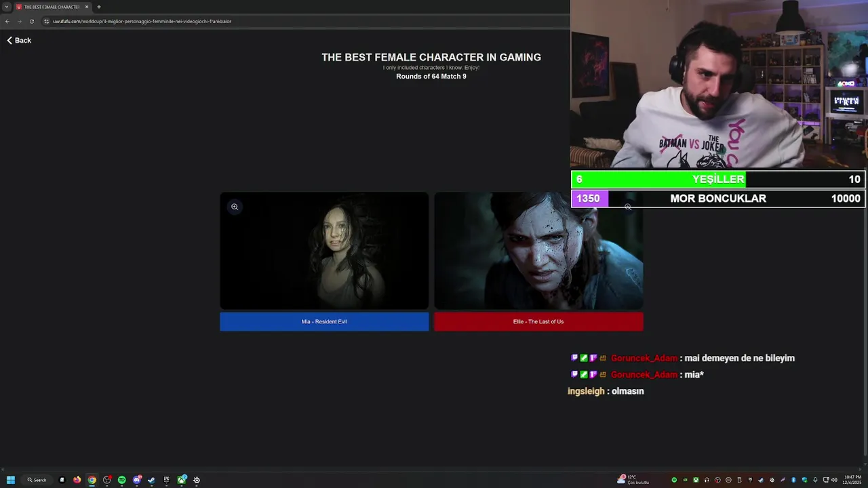Open Chrome from the taskbar
Screen dimensions: 868x488
(92, 480)
